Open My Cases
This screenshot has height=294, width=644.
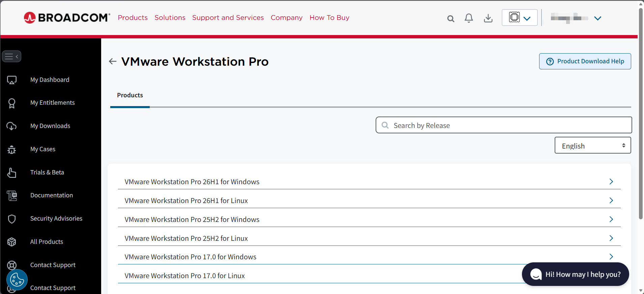[x=43, y=149]
